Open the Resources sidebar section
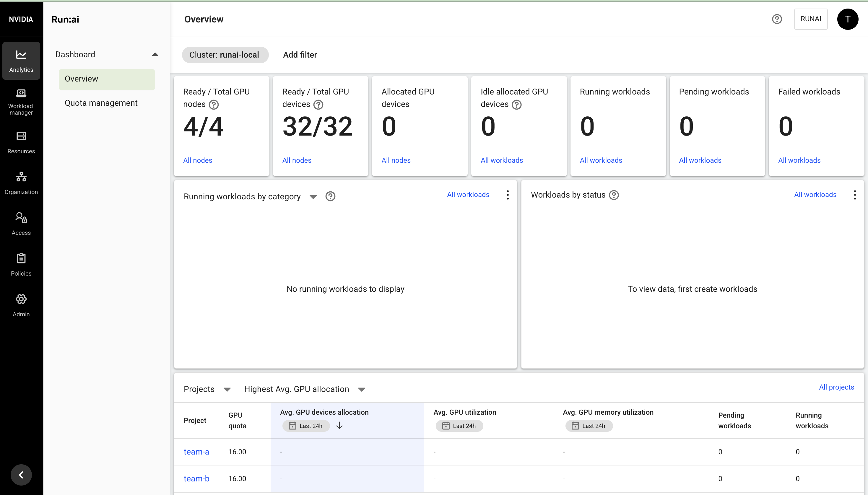868x495 pixels. click(x=21, y=142)
